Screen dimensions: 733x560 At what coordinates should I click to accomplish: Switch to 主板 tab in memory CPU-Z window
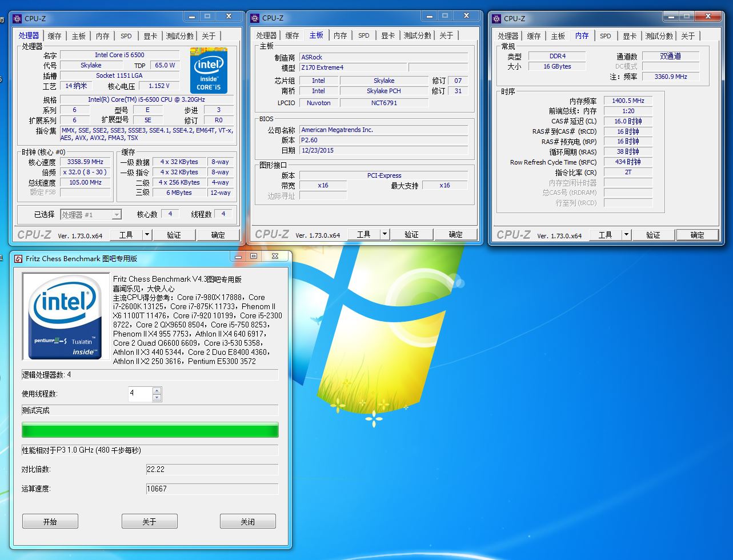(558, 36)
